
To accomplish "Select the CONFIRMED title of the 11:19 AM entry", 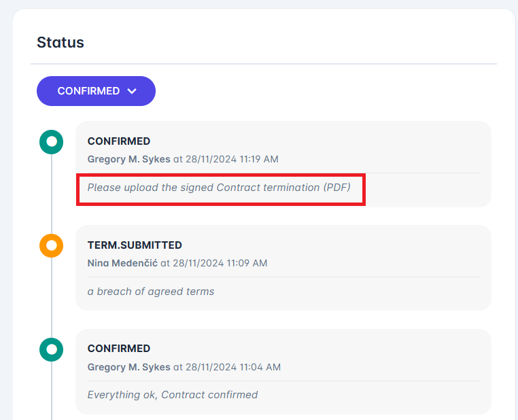I will tap(119, 141).
